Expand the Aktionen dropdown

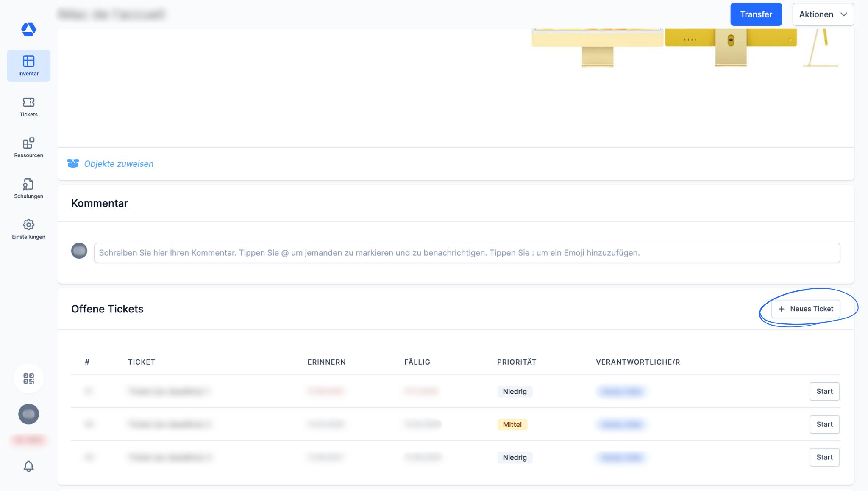point(823,14)
